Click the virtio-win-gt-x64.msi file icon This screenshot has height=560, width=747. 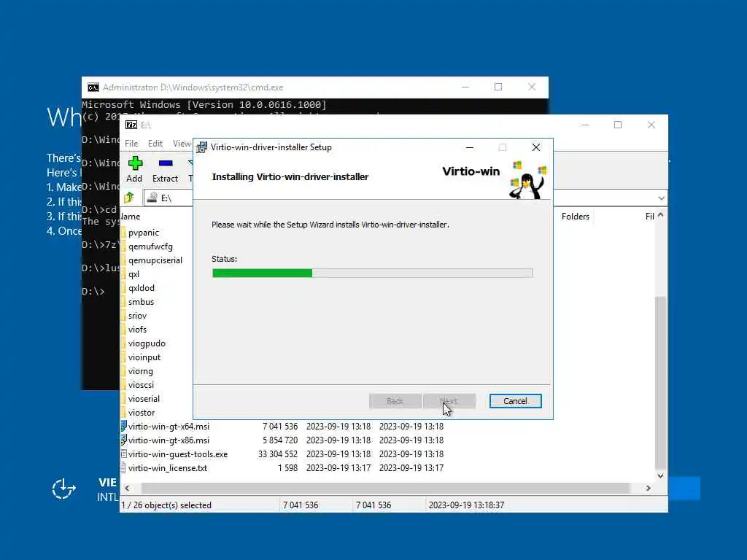click(x=124, y=426)
